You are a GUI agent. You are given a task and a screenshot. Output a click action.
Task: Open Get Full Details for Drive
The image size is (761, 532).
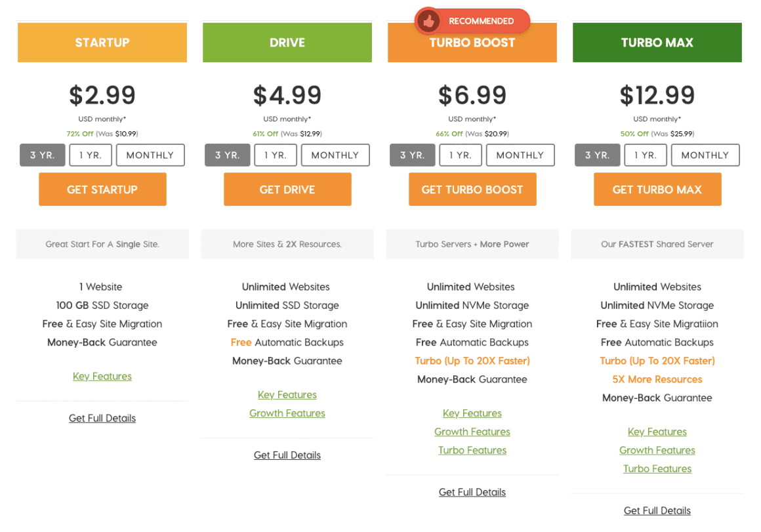[x=287, y=455]
